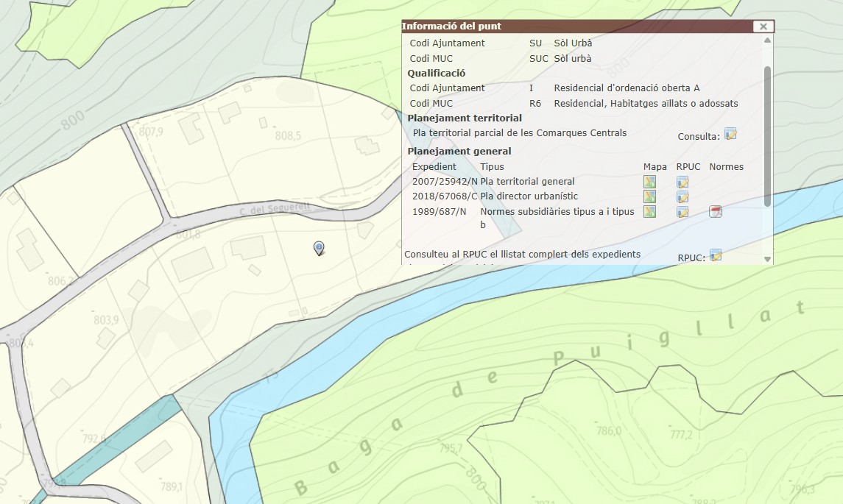Click the RPUC full list icon at bottom

pyautogui.click(x=715, y=255)
